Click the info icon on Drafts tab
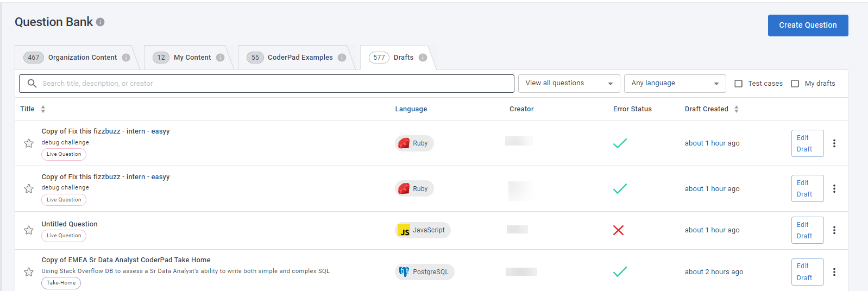The image size is (868, 291). [423, 58]
